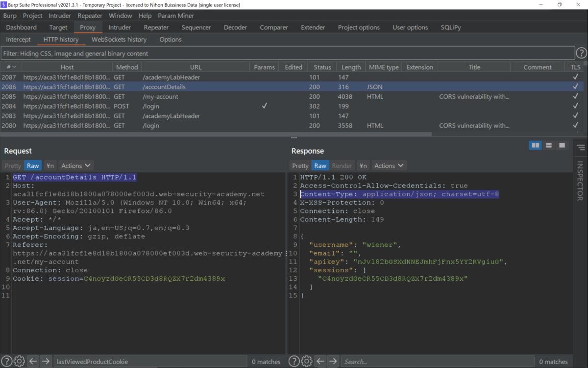Sort history by # column arrow
This screenshot has height=368, width=588.
[x=14, y=67]
